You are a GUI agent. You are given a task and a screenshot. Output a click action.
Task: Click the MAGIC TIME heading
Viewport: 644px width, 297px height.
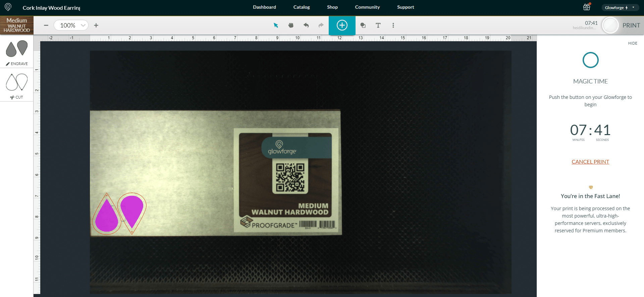click(x=590, y=81)
